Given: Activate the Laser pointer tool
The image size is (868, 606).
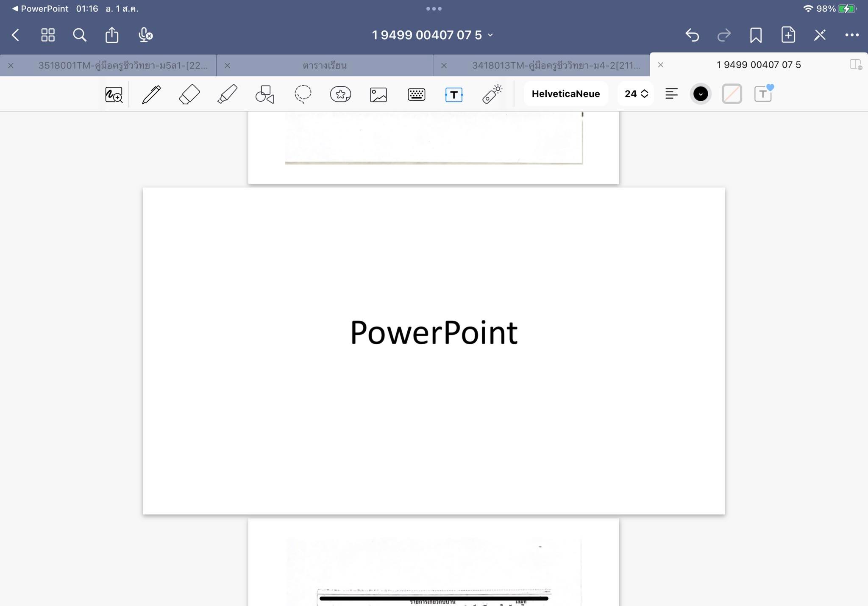Looking at the screenshot, I should (492, 94).
